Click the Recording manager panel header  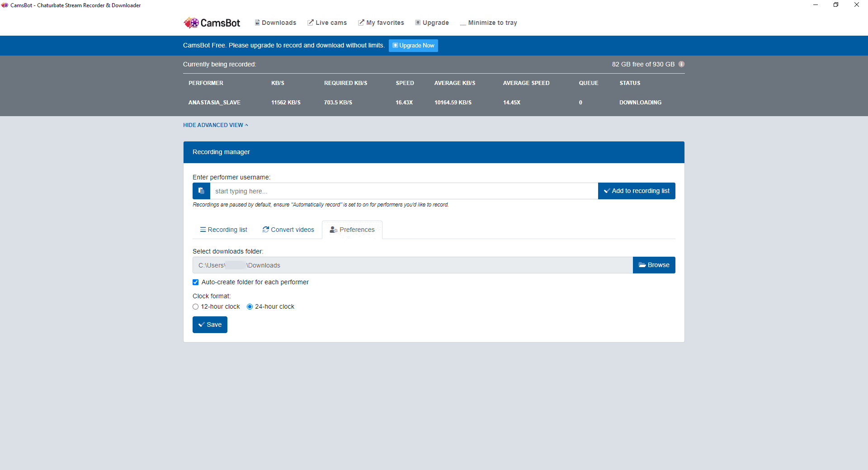[x=434, y=152]
